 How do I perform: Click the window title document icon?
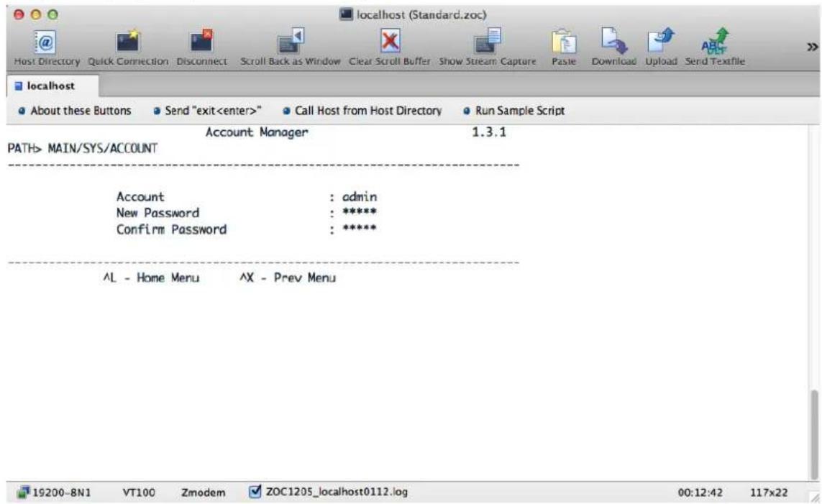coord(346,14)
